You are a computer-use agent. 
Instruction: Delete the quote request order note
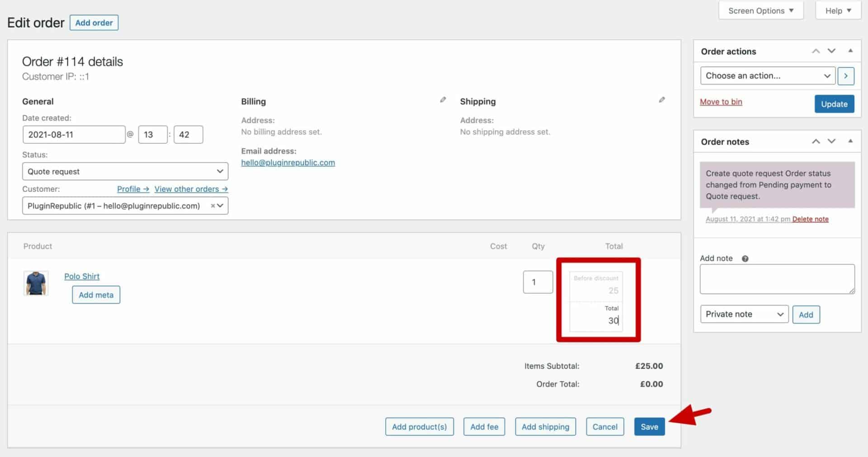click(x=810, y=219)
